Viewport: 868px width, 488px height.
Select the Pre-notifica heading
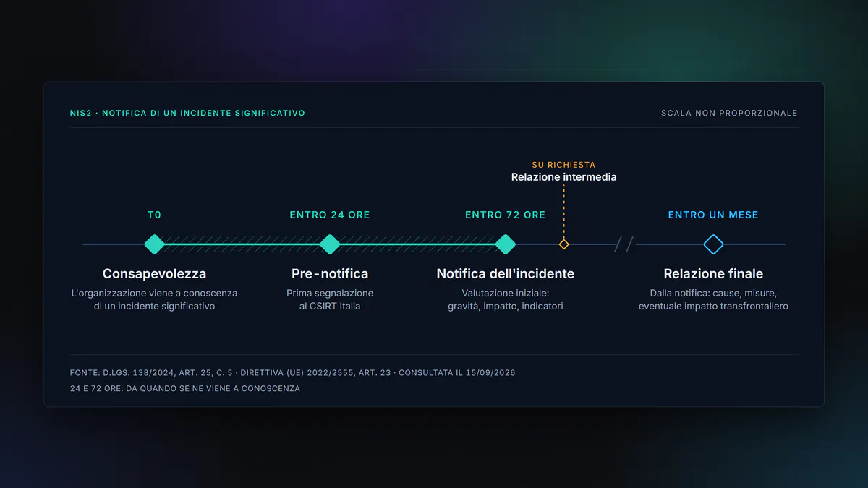[330, 274]
